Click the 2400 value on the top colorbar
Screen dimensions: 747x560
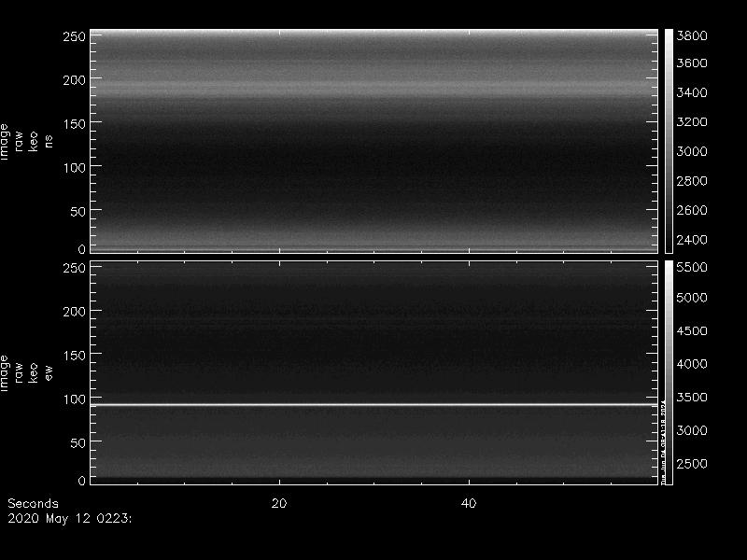click(x=695, y=240)
